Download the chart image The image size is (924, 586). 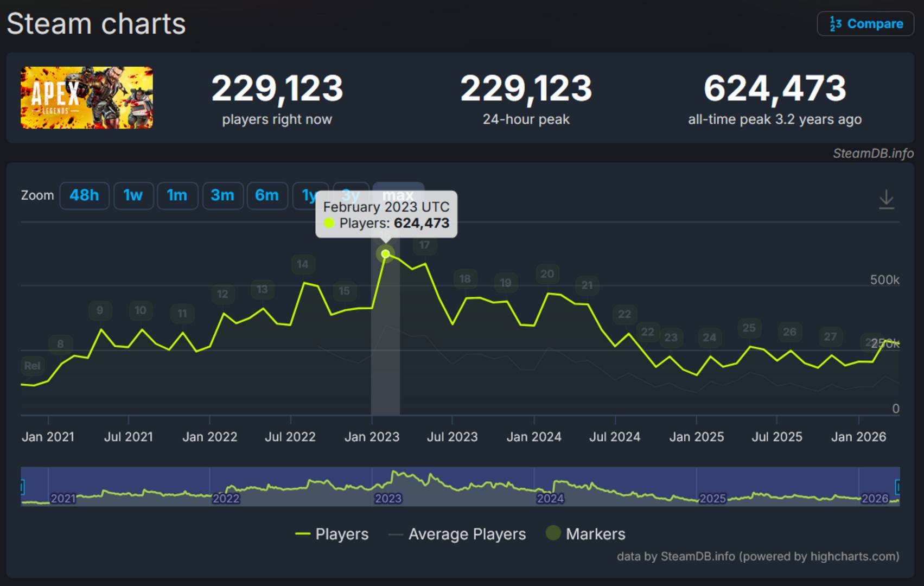[887, 199]
